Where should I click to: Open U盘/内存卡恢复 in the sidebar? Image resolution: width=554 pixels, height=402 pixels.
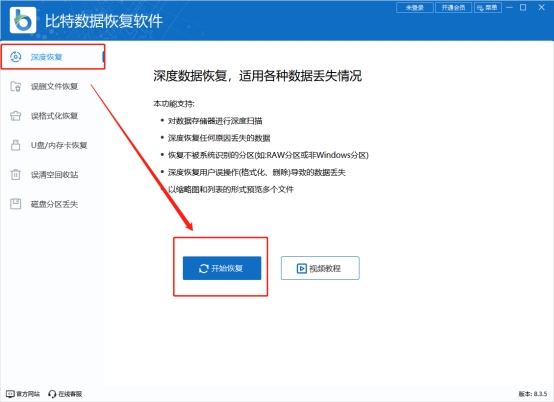point(53,145)
